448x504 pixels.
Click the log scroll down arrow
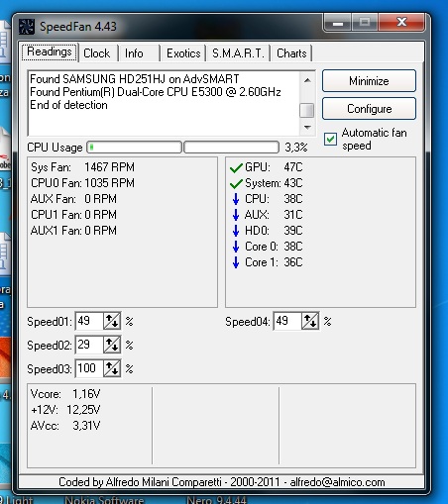click(x=307, y=128)
